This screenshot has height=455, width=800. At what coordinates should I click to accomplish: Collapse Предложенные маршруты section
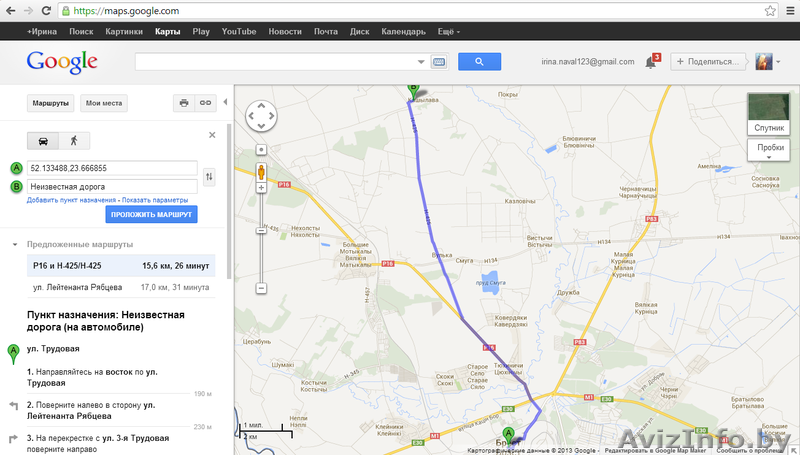15,244
